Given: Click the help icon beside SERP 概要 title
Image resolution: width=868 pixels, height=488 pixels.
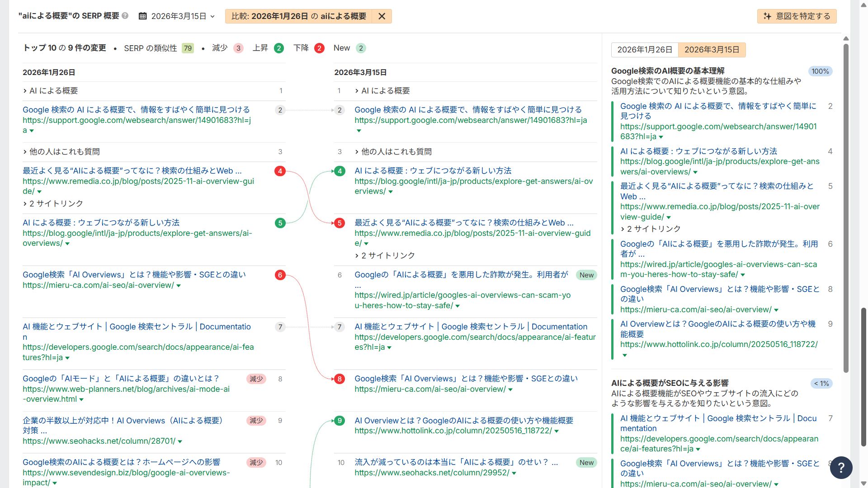Looking at the screenshot, I should [x=124, y=15].
